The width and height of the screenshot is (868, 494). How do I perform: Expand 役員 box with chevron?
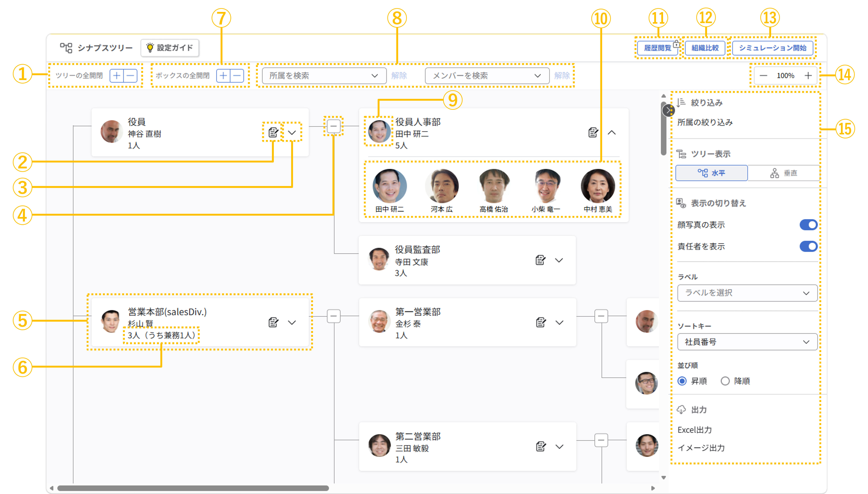(x=292, y=133)
